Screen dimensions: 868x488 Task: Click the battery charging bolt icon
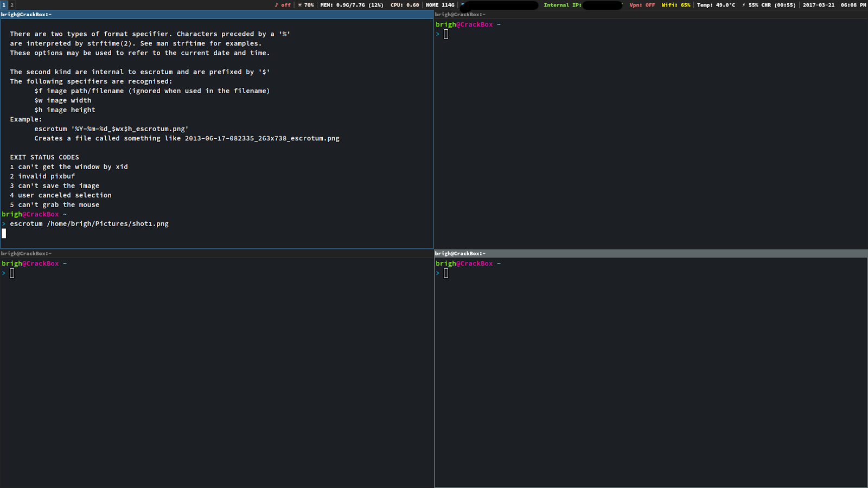744,5
